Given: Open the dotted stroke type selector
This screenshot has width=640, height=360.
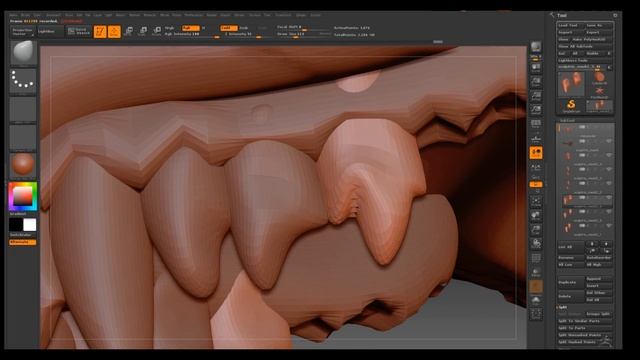Looking at the screenshot, I should (23, 81).
